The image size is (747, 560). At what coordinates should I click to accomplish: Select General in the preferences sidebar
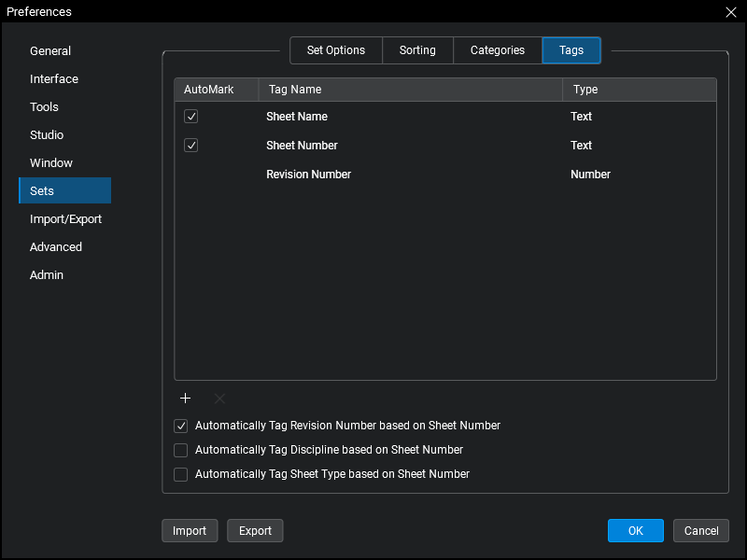pos(50,51)
